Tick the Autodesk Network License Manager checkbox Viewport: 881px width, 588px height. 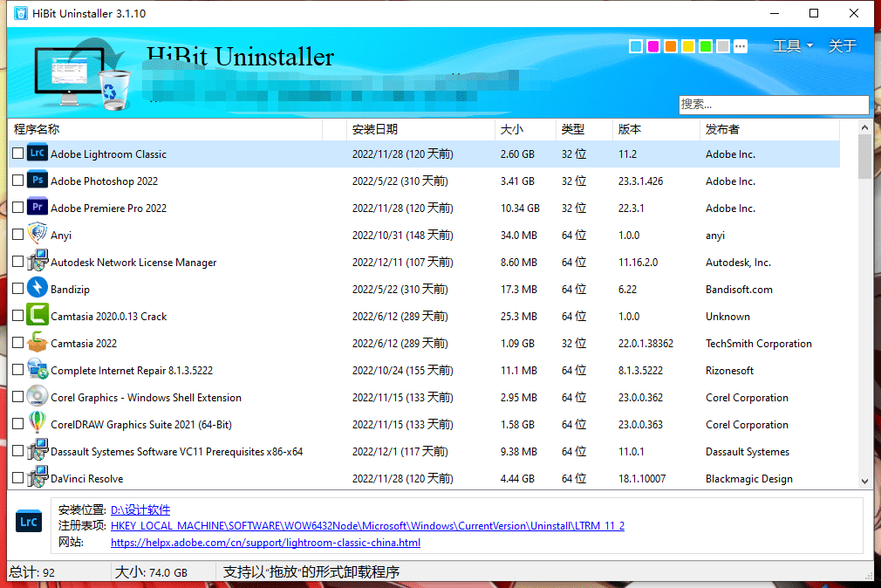[18, 262]
